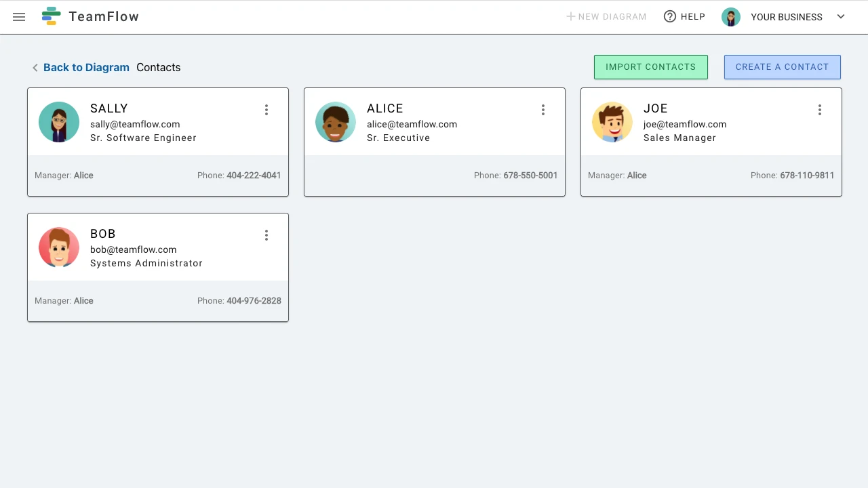The width and height of the screenshot is (868, 488).
Task: Open Help via the question mark icon
Action: [670, 16]
